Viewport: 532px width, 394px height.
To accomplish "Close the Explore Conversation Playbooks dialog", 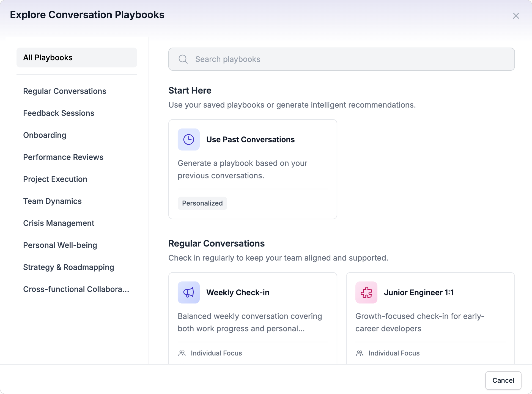I will (x=516, y=16).
